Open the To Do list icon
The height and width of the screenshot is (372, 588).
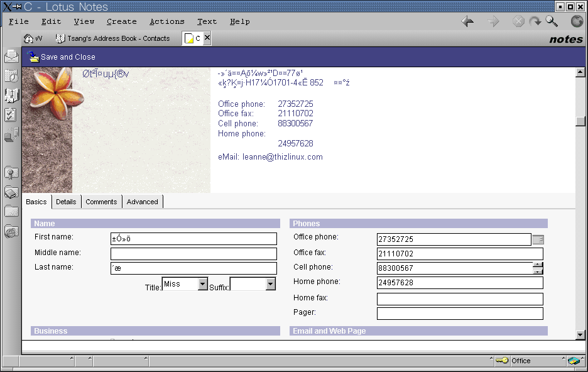(11, 115)
